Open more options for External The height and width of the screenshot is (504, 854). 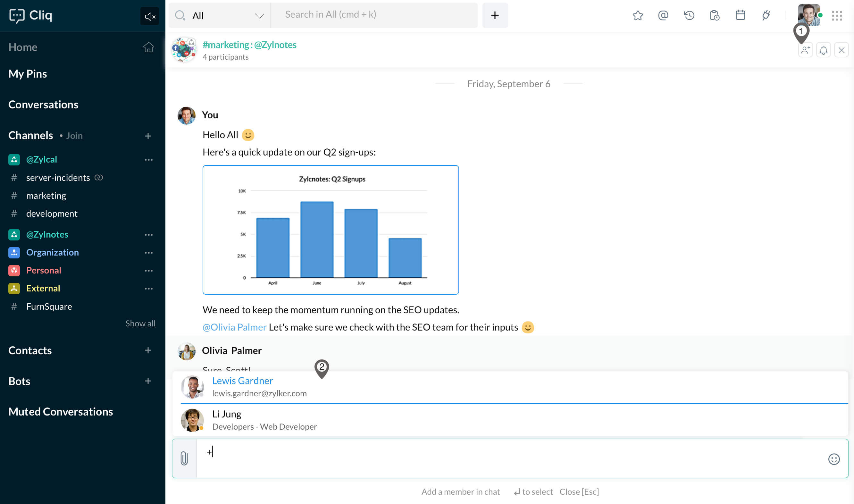(149, 289)
